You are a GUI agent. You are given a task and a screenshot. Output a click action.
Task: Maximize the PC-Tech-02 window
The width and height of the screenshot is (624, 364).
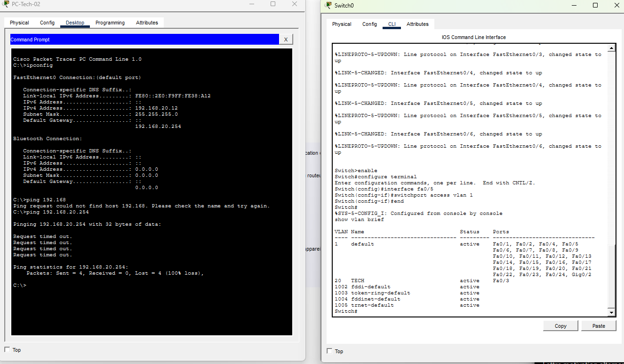point(273,4)
